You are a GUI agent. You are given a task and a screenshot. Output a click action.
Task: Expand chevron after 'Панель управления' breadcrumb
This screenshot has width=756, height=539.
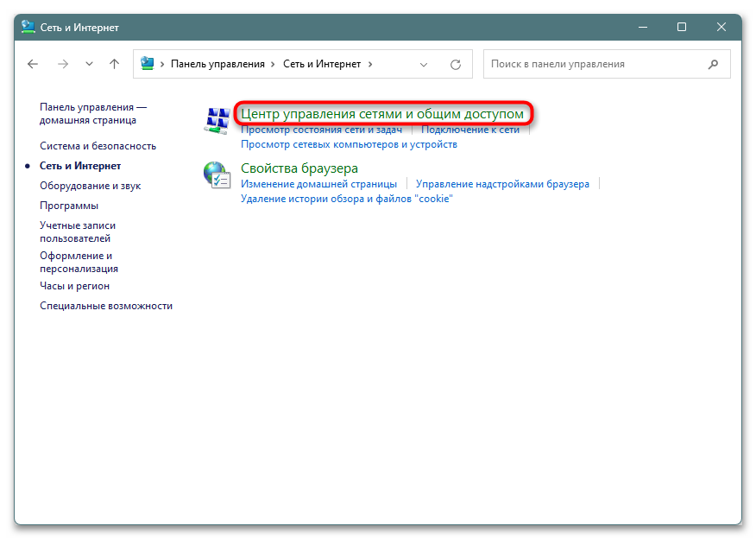pyautogui.click(x=273, y=64)
